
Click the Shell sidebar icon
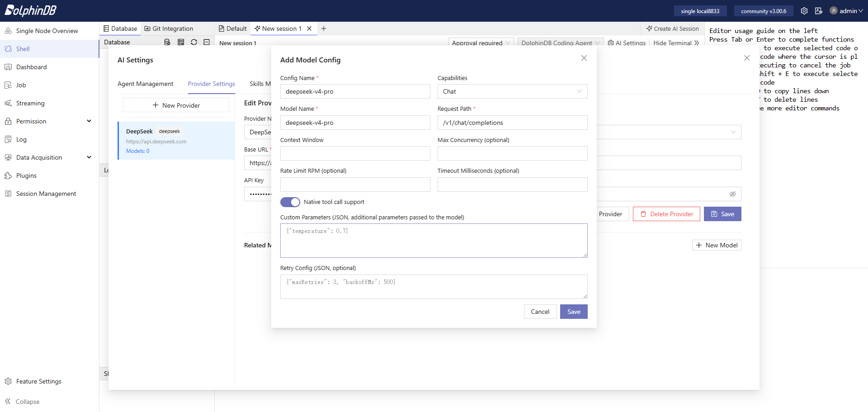pyautogui.click(x=8, y=49)
